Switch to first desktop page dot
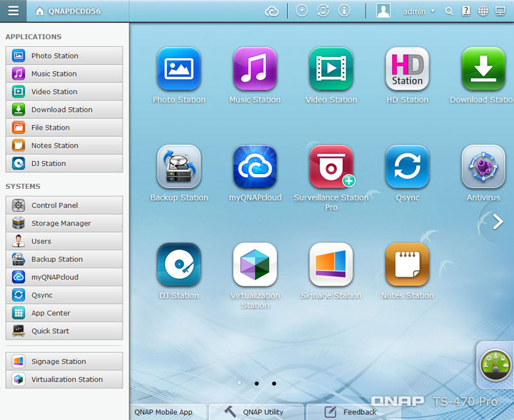 (x=239, y=383)
